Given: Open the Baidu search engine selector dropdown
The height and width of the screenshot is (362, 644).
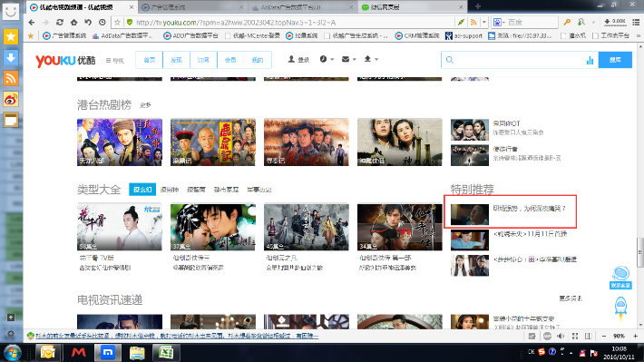Looking at the screenshot, I should click(499, 22).
